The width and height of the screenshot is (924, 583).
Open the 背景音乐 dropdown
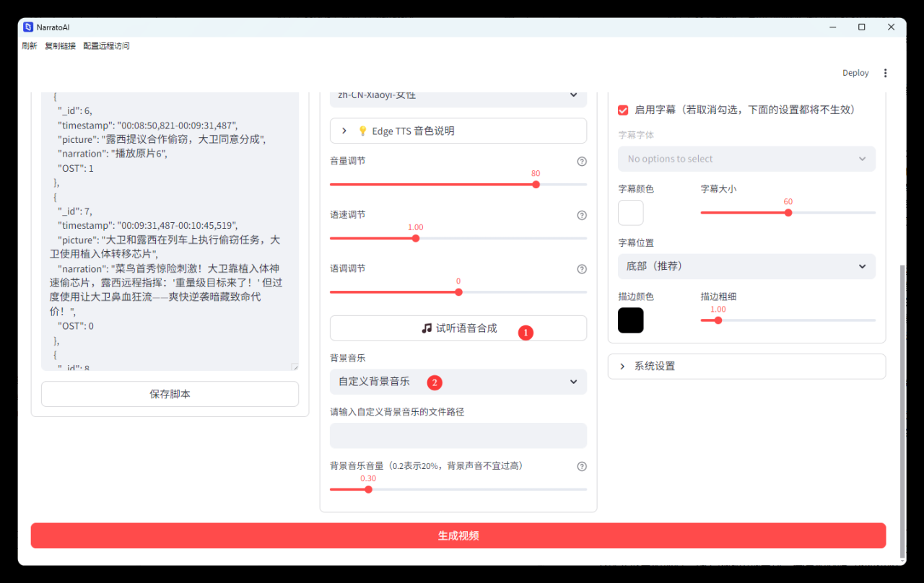pos(458,382)
